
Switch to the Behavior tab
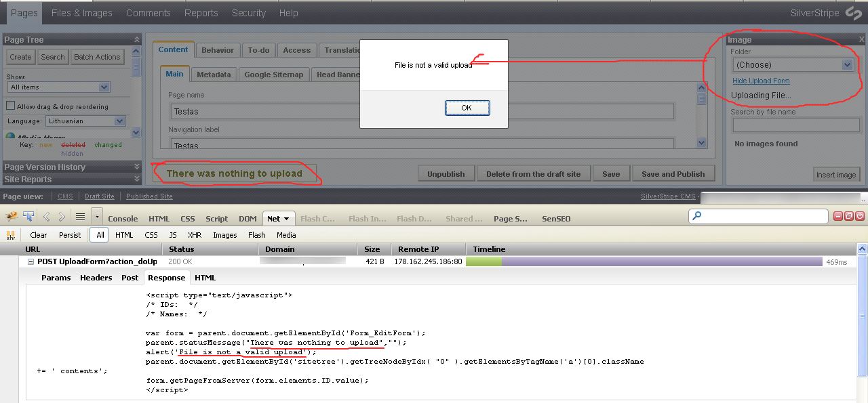click(x=218, y=50)
